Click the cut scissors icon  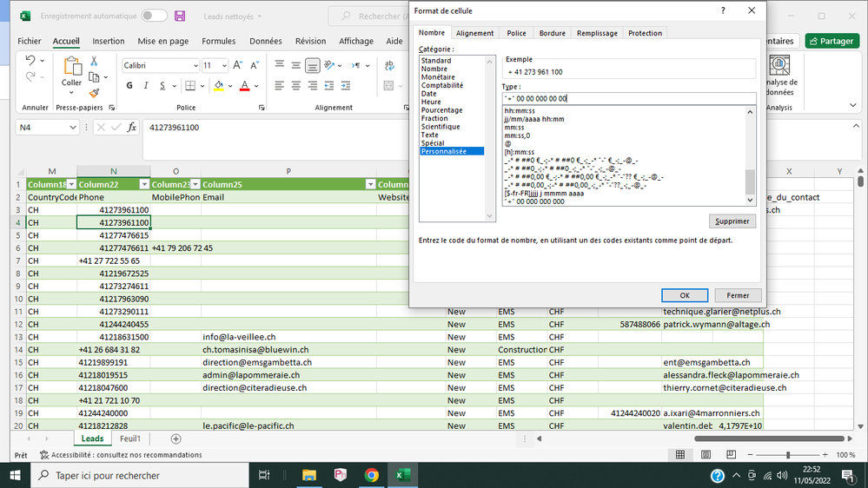point(94,61)
